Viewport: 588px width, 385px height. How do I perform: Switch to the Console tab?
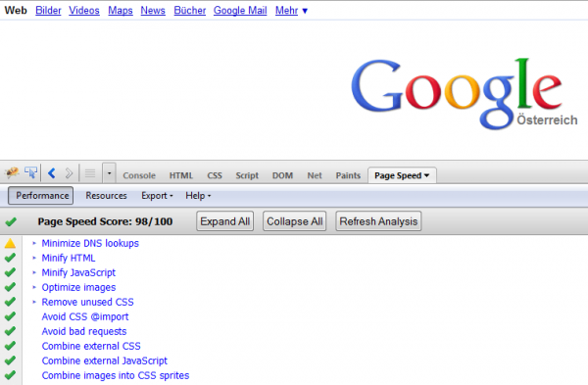pyautogui.click(x=139, y=175)
